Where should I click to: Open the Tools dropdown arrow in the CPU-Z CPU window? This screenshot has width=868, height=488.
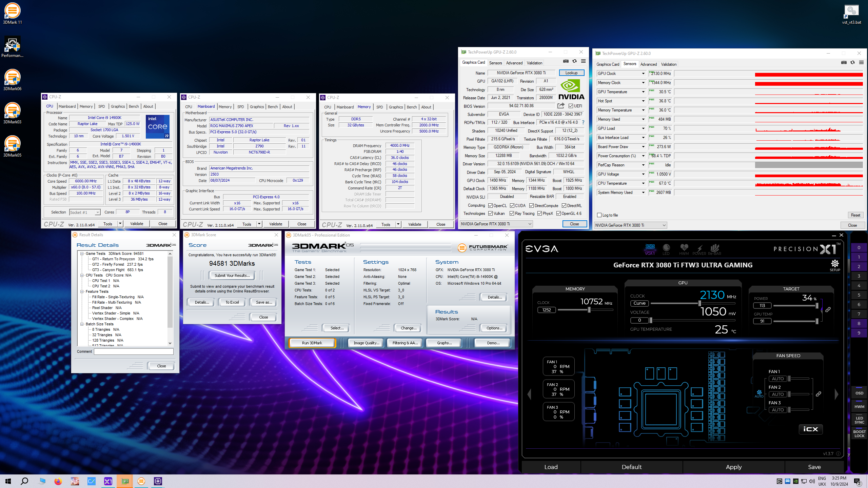click(120, 224)
